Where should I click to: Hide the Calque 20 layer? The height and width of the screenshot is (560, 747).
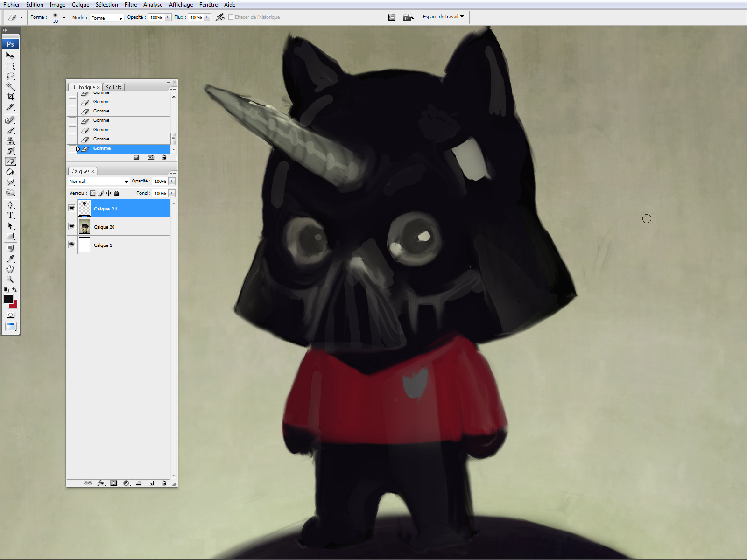coord(71,226)
